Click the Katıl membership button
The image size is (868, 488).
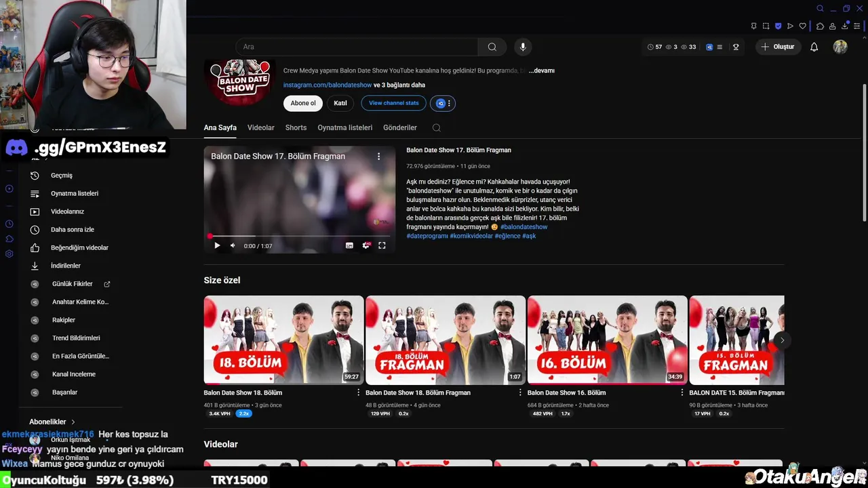[x=340, y=103]
